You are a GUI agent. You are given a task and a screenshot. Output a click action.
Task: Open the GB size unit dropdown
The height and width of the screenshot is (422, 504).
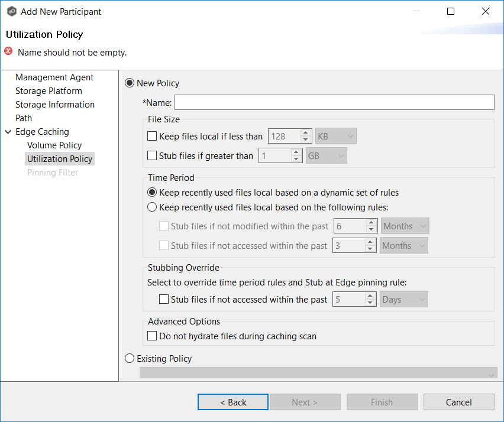(327, 156)
